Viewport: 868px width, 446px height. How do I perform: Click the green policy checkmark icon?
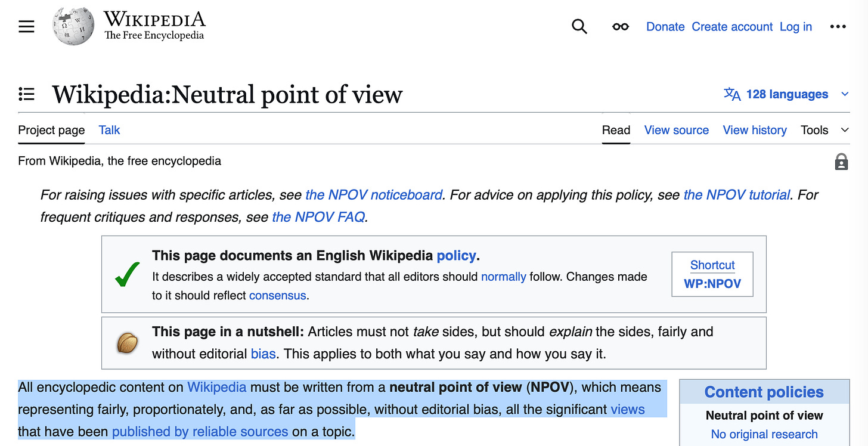127,274
